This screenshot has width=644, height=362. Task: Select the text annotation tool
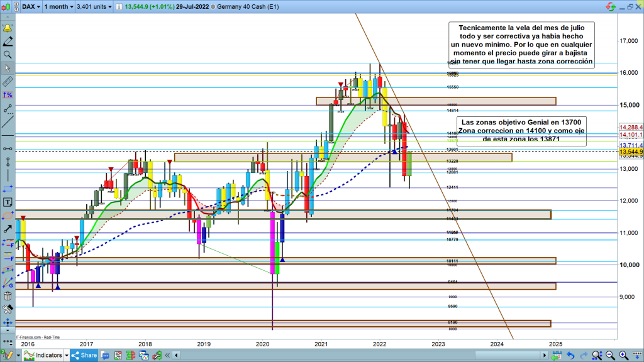click(x=8, y=202)
